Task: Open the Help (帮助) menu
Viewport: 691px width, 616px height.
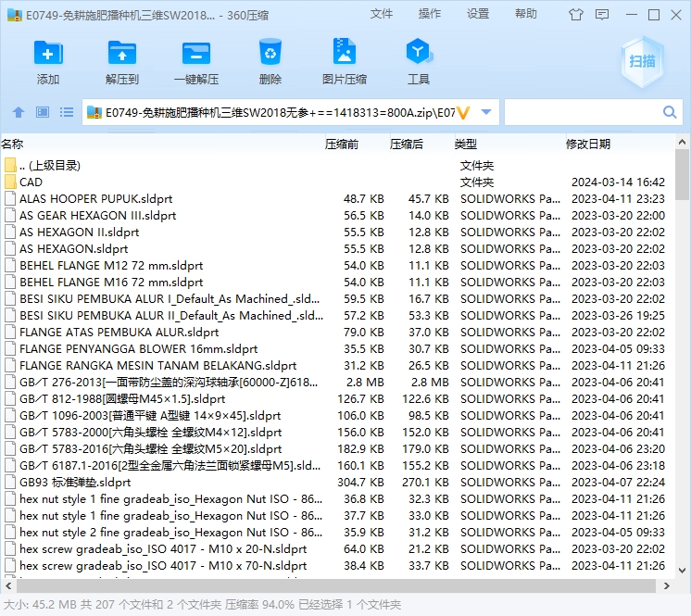Action: [x=526, y=14]
